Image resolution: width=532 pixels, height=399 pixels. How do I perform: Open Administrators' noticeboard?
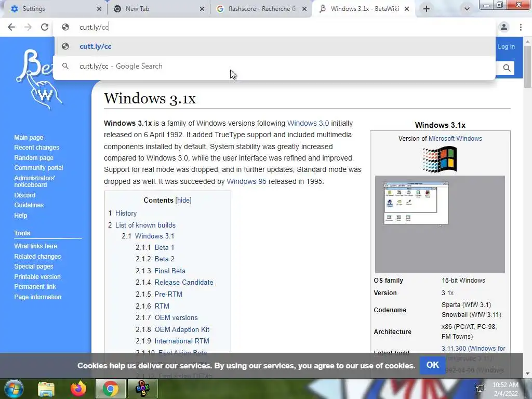click(x=34, y=181)
